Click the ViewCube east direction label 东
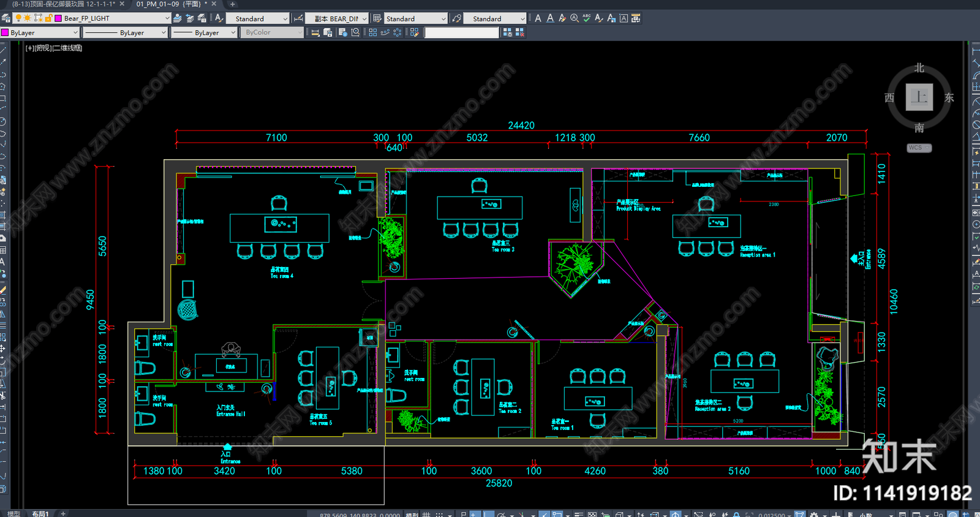This screenshot has width=980, height=517. tap(949, 97)
